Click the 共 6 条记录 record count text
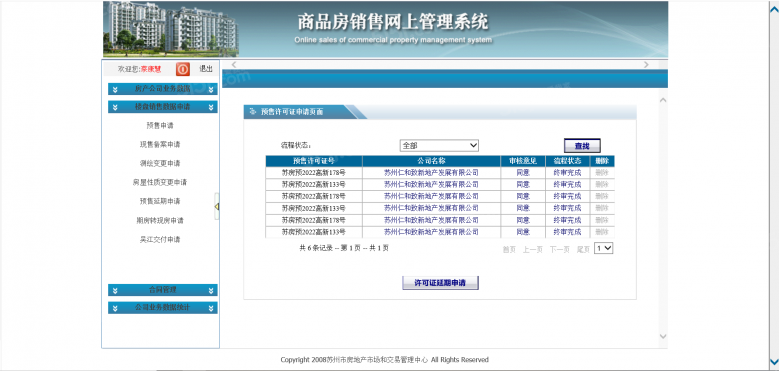779x371 pixels. [x=344, y=248]
